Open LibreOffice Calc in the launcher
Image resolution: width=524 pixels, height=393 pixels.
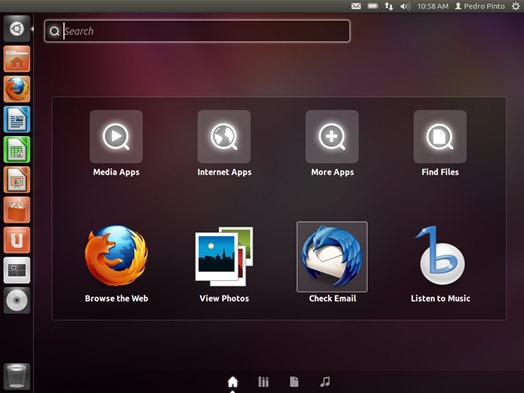17,149
